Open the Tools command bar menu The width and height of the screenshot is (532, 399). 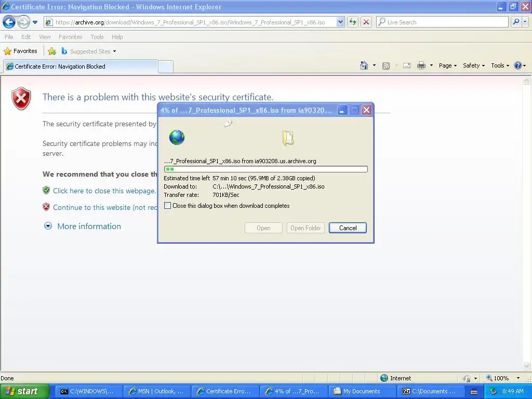500,65
